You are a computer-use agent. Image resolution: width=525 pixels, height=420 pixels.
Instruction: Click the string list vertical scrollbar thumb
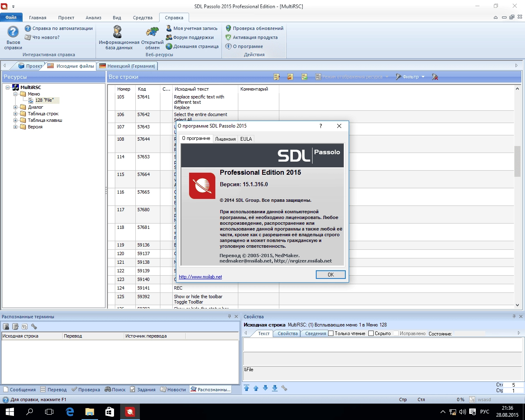click(x=517, y=161)
